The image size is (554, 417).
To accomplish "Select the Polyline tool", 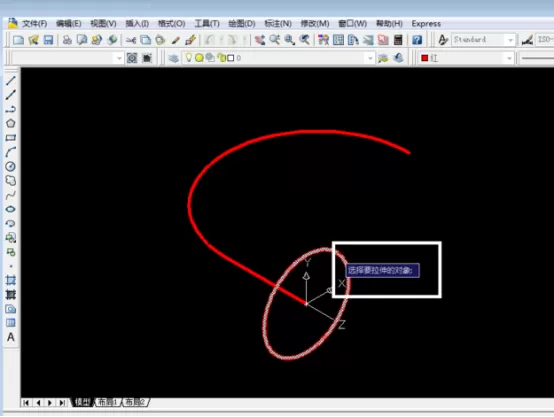I will [x=11, y=109].
